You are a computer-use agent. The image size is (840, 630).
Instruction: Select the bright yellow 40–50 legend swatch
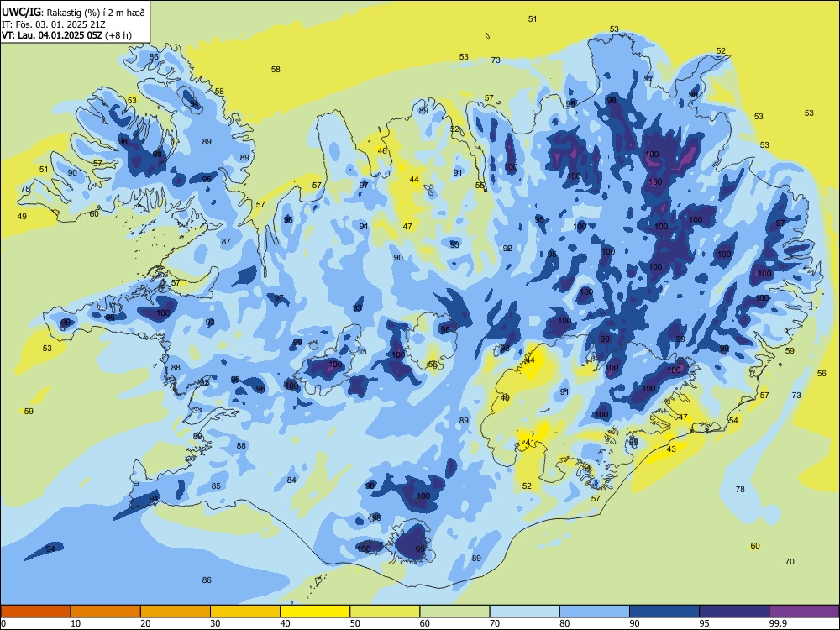click(x=315, y=612)
